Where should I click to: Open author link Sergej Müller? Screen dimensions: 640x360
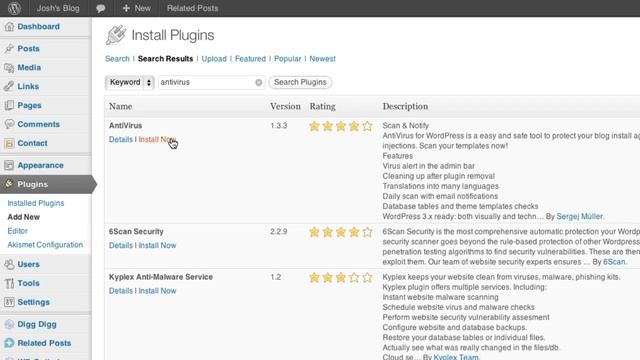[580, 217]
